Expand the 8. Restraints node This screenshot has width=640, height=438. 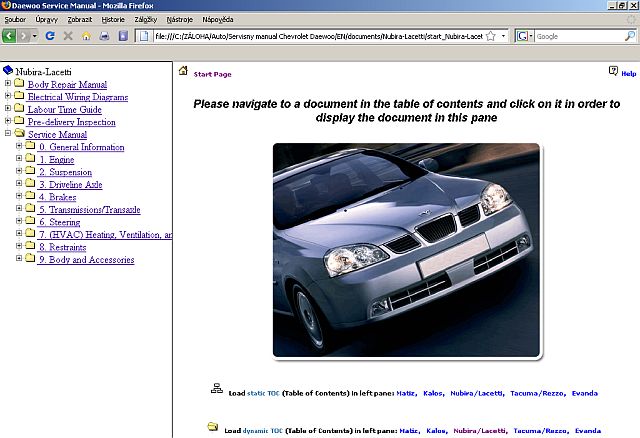pyautogui.click(x=19, y=246)
